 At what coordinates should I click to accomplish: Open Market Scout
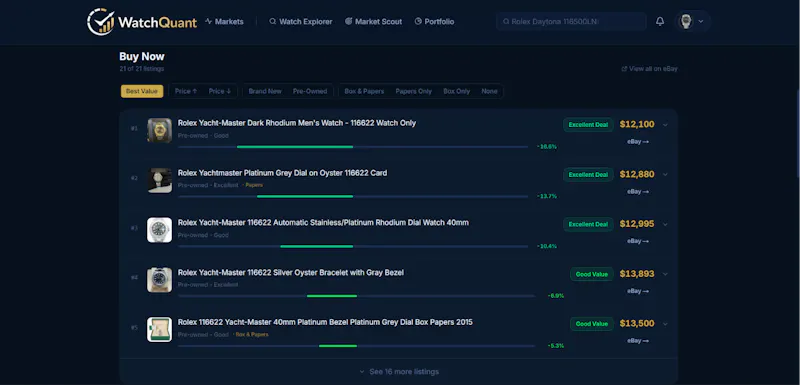tap(373, 21)
